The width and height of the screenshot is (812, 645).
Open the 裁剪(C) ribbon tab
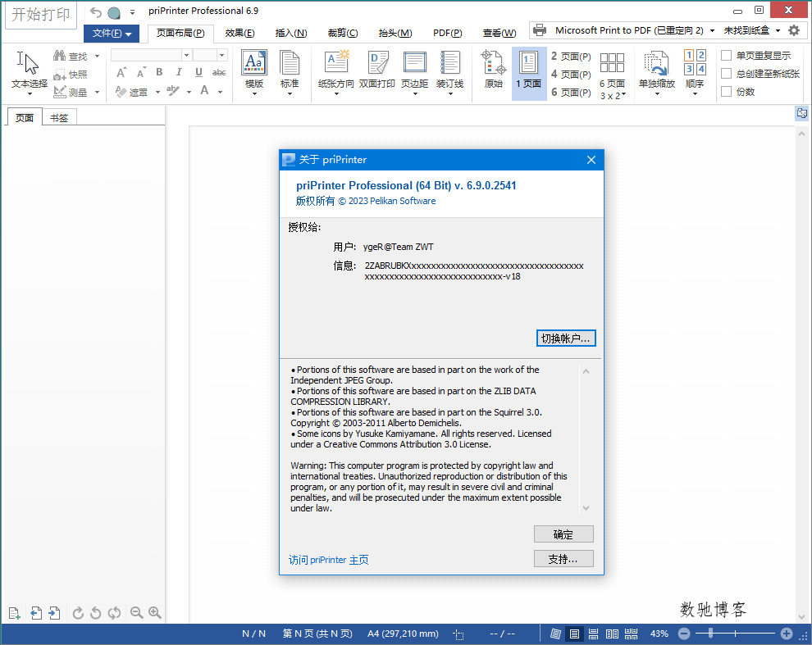click(x=343, y=33)
